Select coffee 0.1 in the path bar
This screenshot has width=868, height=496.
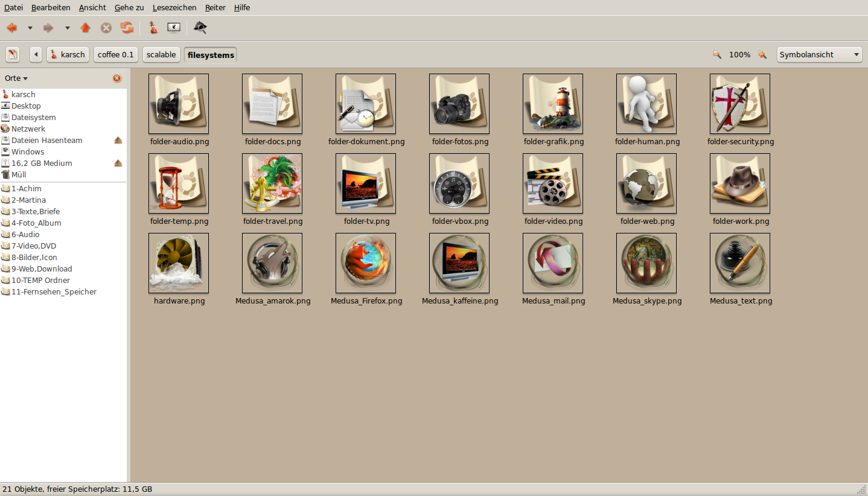[116, 54]
